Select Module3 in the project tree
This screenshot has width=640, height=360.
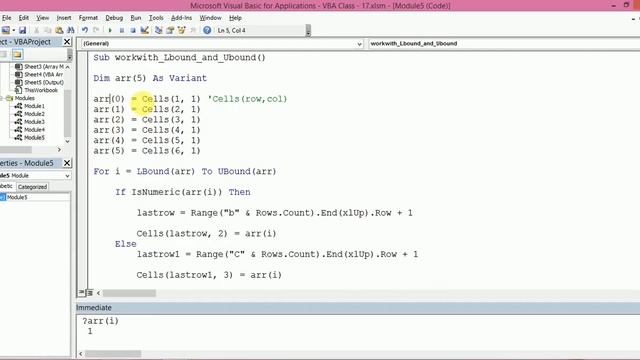pyautogui.click(x=34, y=122)
